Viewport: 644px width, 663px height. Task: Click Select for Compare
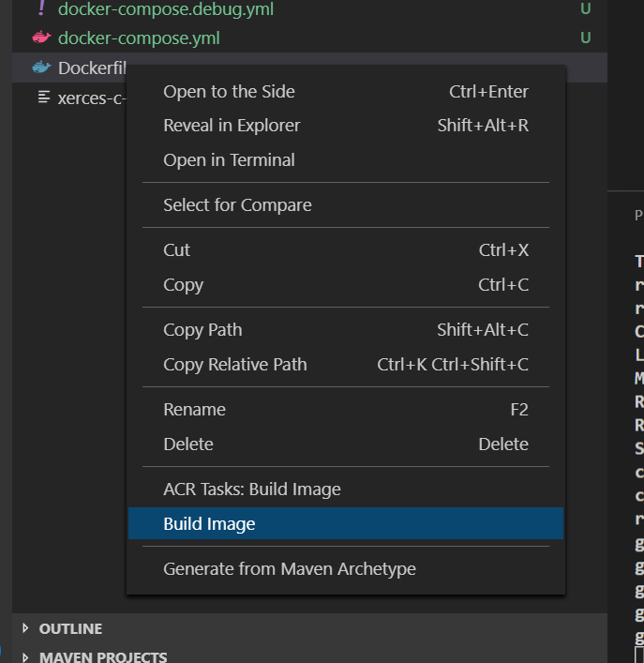(237, 205)
